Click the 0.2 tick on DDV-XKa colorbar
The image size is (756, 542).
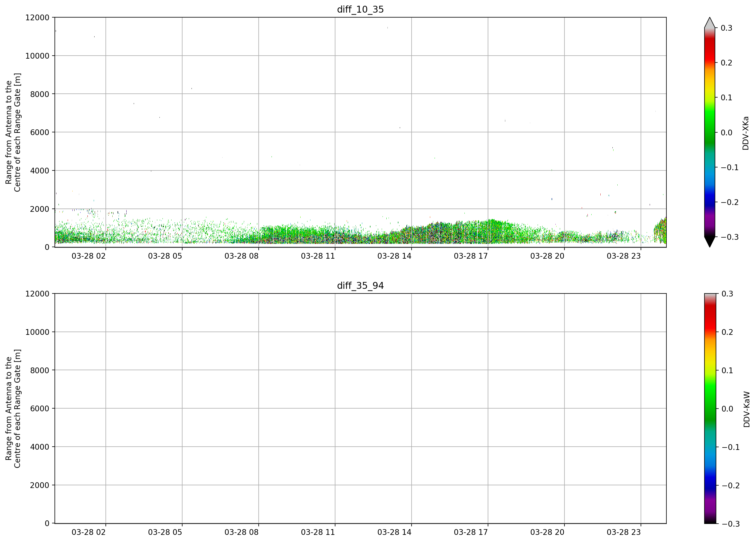click(727, 63)
